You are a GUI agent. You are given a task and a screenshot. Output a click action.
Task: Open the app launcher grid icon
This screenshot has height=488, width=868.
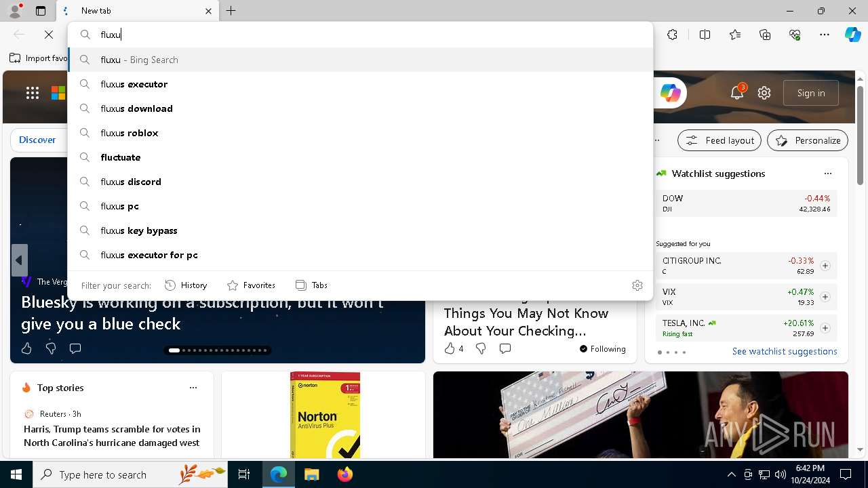[x=33, y=93]
